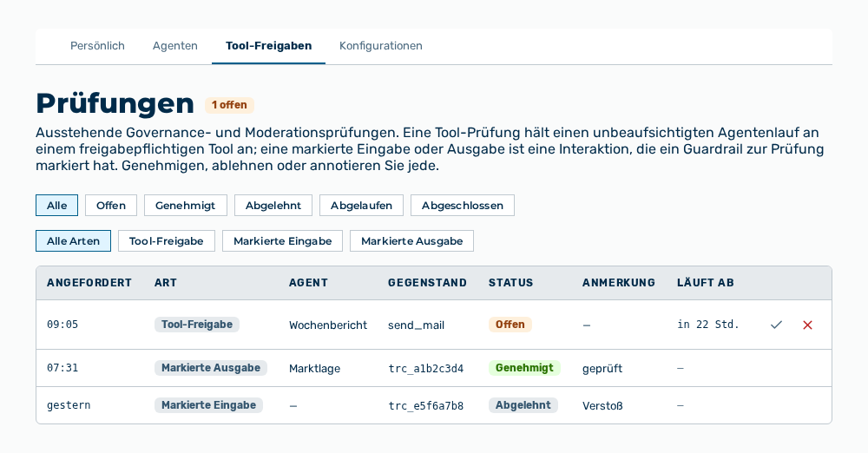The width and height of the screenshot is (868, 453).
Task: Click the Marktlage agent cell
Action: (x=314, y=368)
